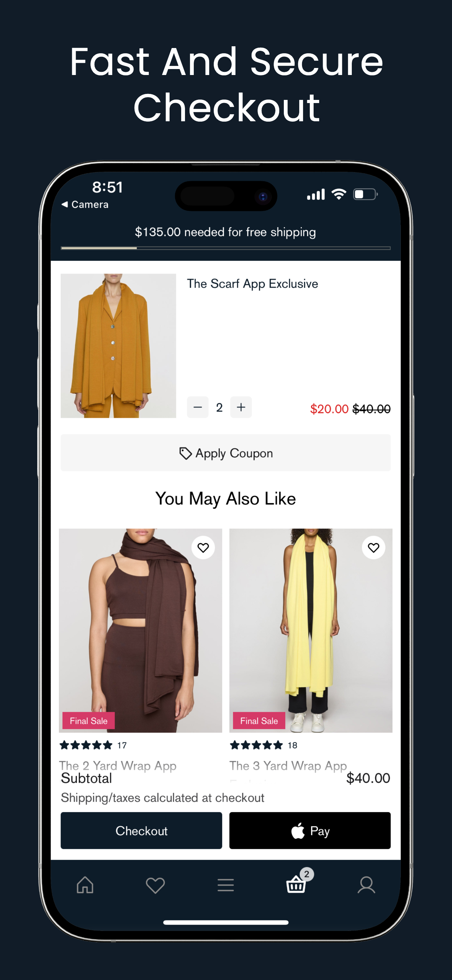Tap the Apply Coupon button
The image size is (452, 980).
click(x=226, y=453)
